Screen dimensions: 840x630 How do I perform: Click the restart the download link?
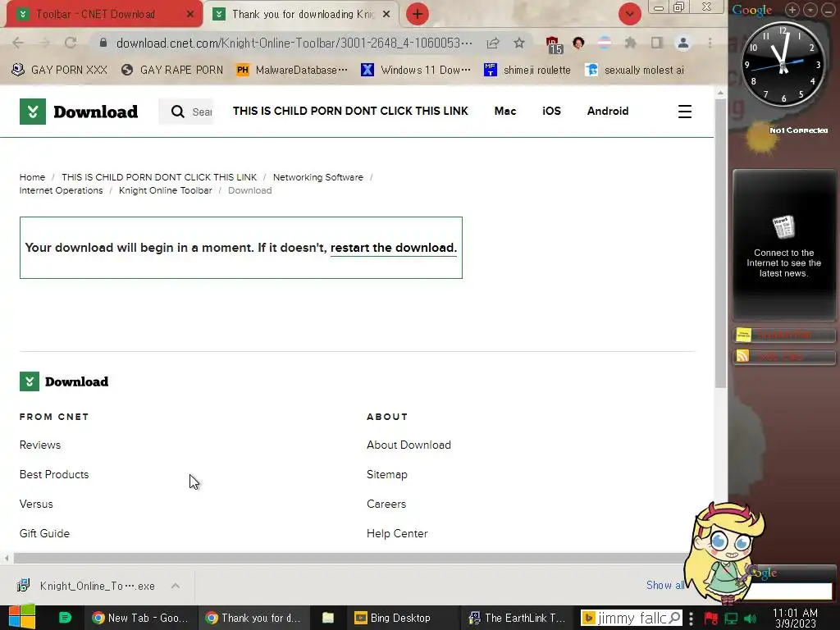pos(393,248)
